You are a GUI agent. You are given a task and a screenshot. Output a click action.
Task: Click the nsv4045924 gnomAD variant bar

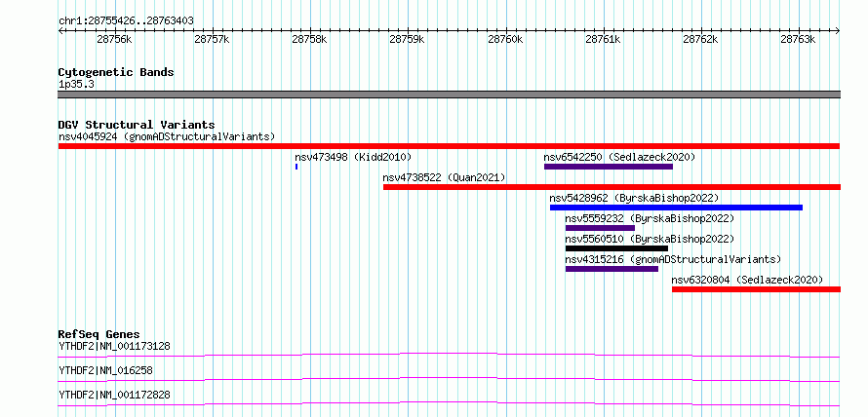449,146
